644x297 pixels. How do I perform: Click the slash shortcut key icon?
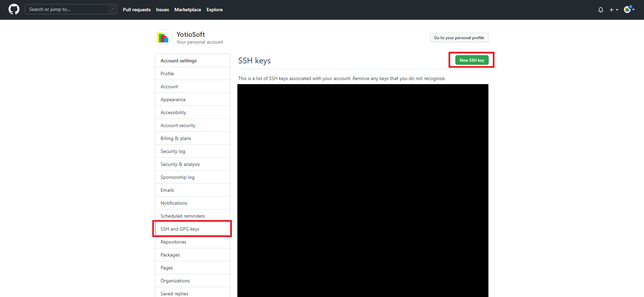[x=112, y=9]
